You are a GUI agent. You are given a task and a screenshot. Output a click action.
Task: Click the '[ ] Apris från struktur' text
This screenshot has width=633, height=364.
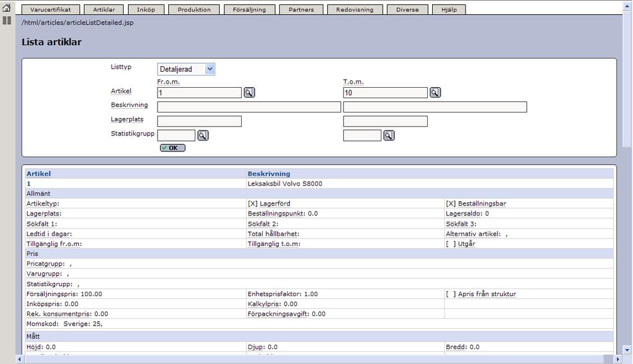coord(481,294)
